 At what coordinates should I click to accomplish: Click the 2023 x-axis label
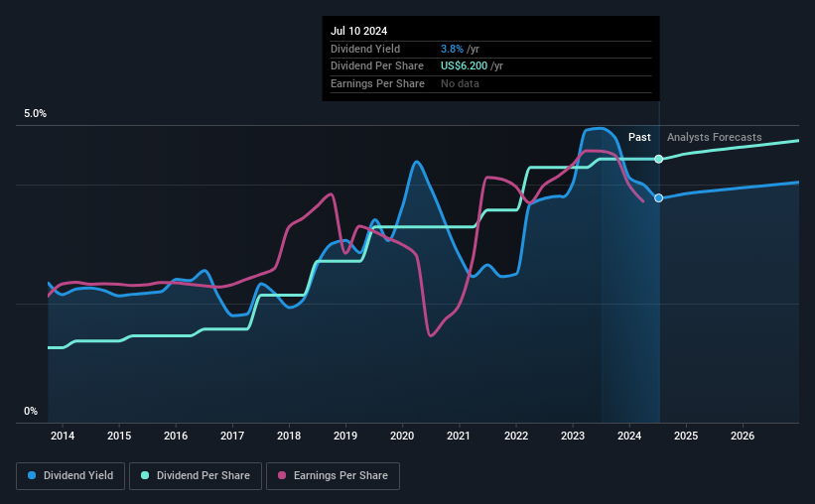coord(573,436)
